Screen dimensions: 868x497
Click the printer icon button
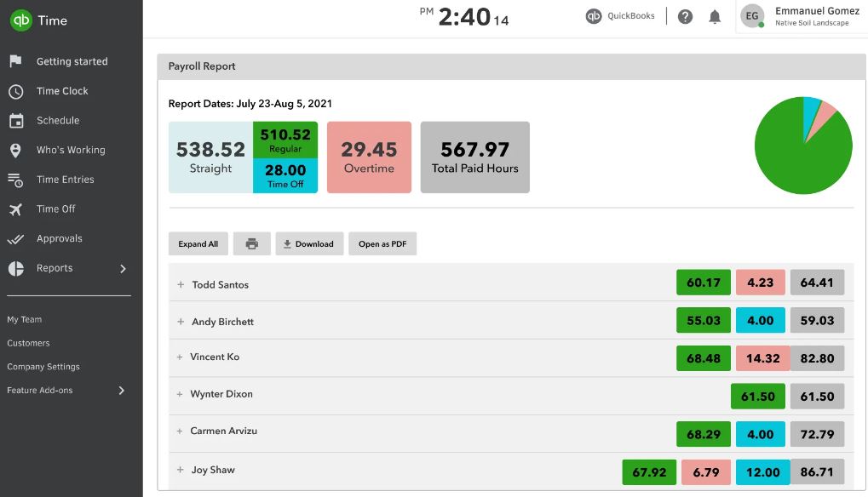(x=252, y=243)
